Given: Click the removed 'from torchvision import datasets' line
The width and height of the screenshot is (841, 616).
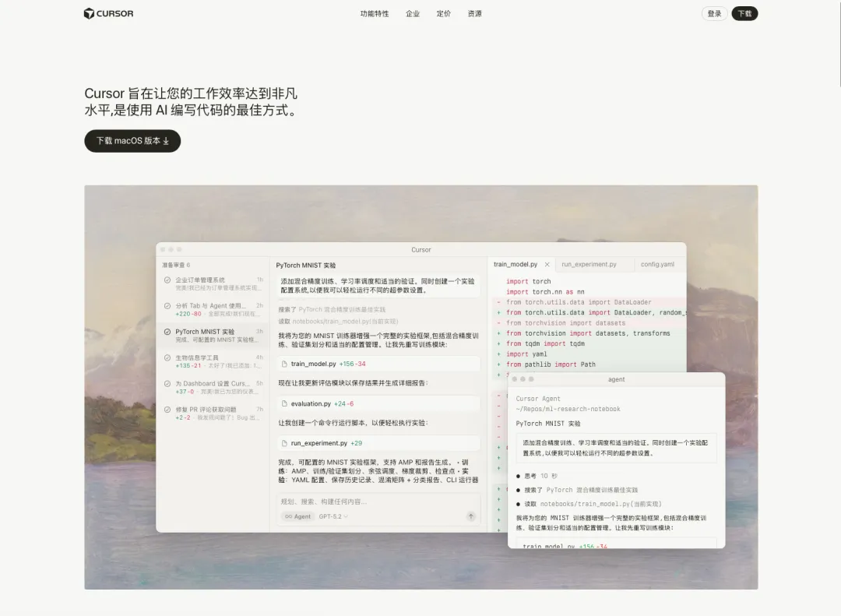Looking at the screenshot, I should [565, 323].
